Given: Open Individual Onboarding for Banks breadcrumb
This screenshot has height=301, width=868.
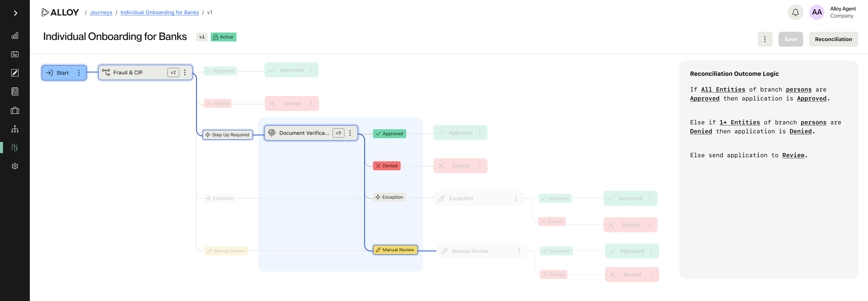Looking at the screenshot, I should (160, 12).
